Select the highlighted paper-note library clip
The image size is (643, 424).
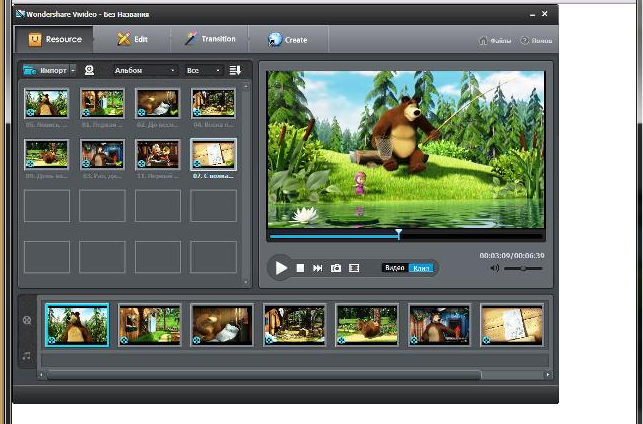213,154
